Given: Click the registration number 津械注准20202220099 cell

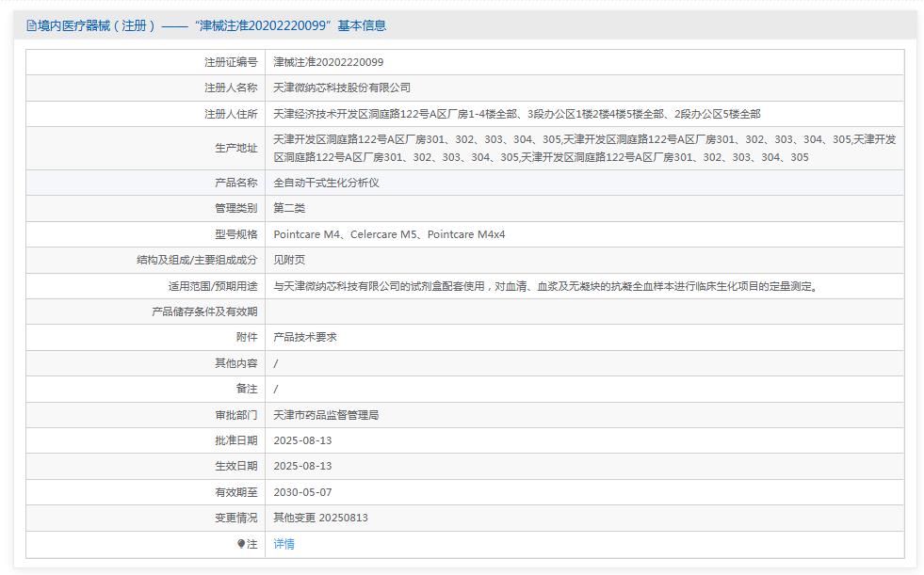Looking at the screenshot, I should [339, 62].
